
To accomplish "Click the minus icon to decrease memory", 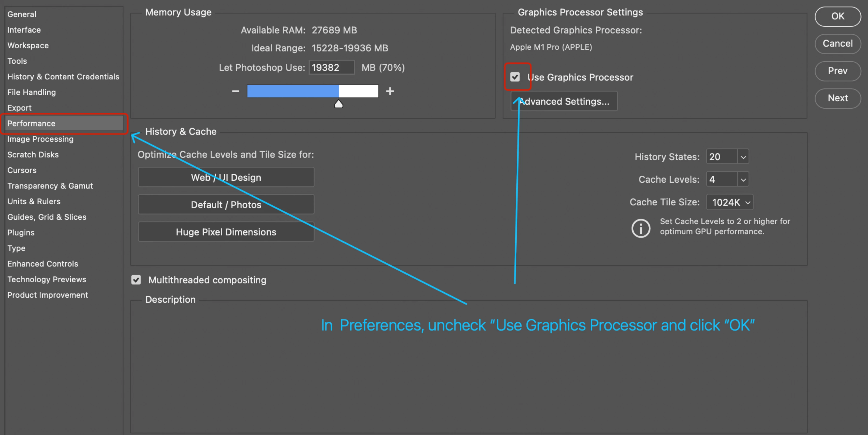I will coord(235,91).
